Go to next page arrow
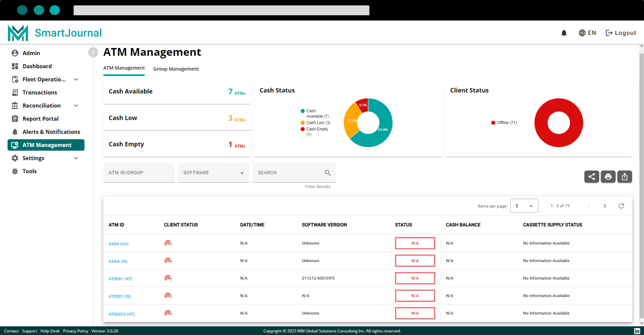Viewport: 644px width, 335px height. pos(605,206)
